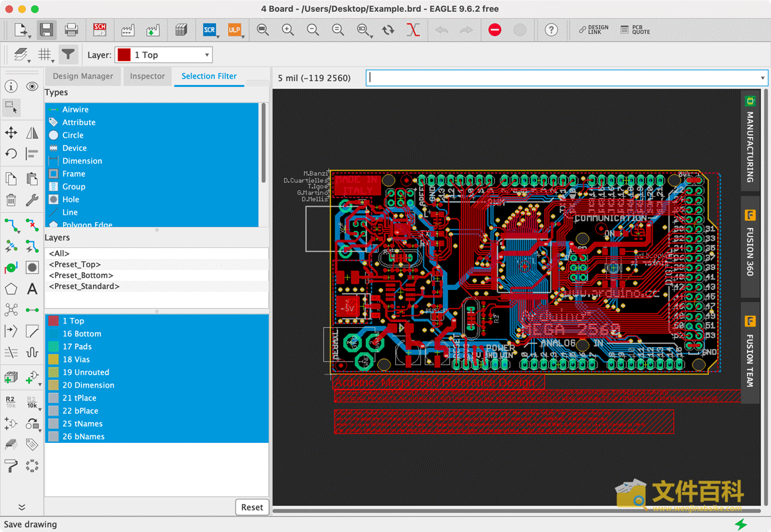Select the Move tool

pyautogui.click(x=11, y=133)
